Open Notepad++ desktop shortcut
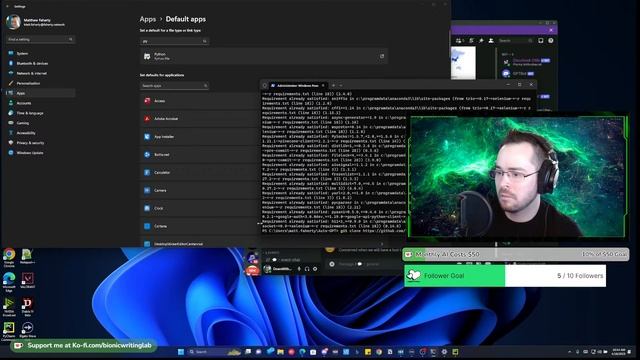Screen dimensions: 640x360 point(27,257)
